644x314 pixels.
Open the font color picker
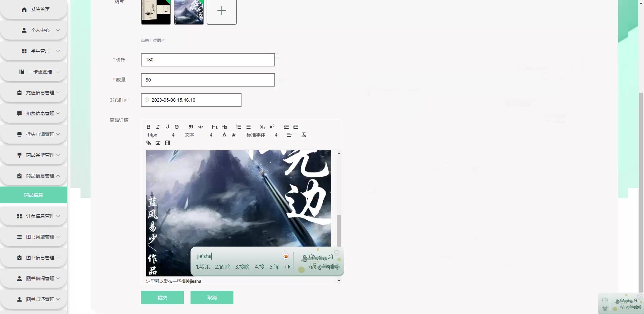click(x=224, y=135)
